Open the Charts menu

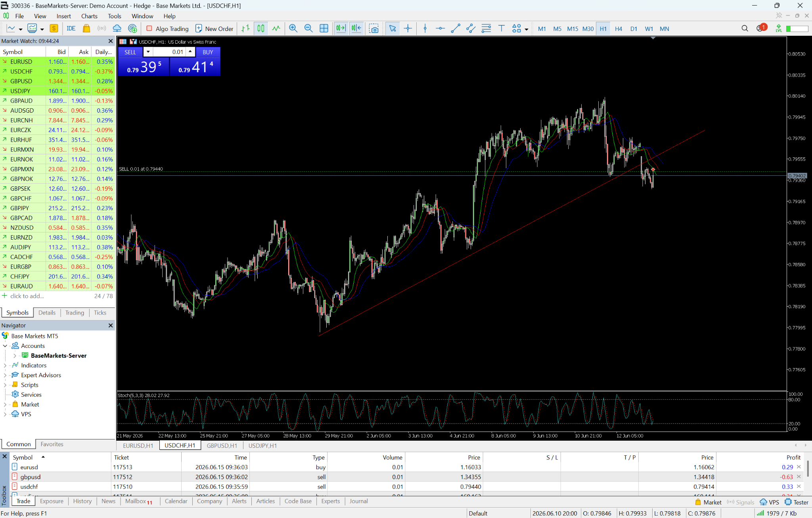(x=89, y=16)
